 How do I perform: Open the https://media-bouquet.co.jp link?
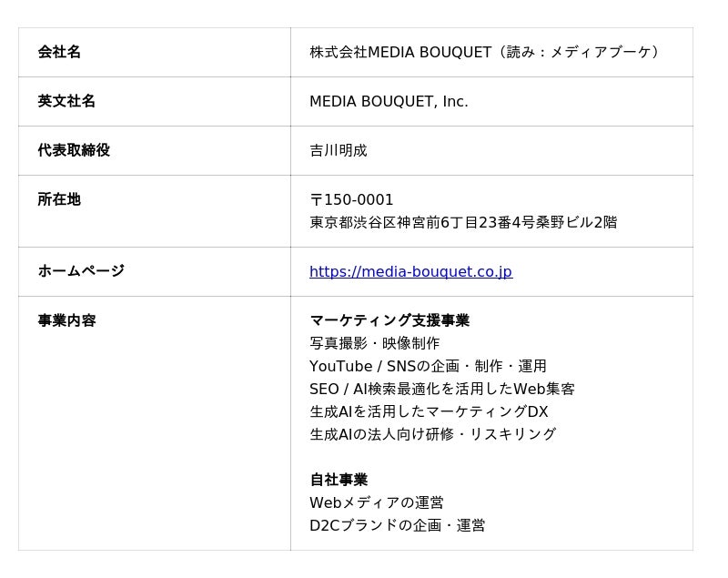coord(411,271)
